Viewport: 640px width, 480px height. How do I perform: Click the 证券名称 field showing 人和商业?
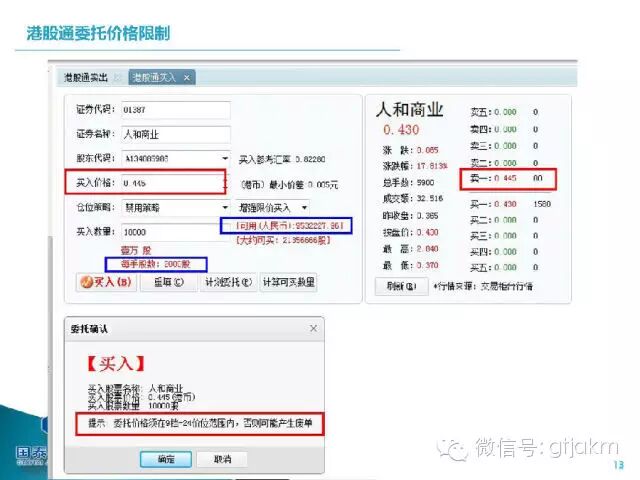[x=176, y=134]
